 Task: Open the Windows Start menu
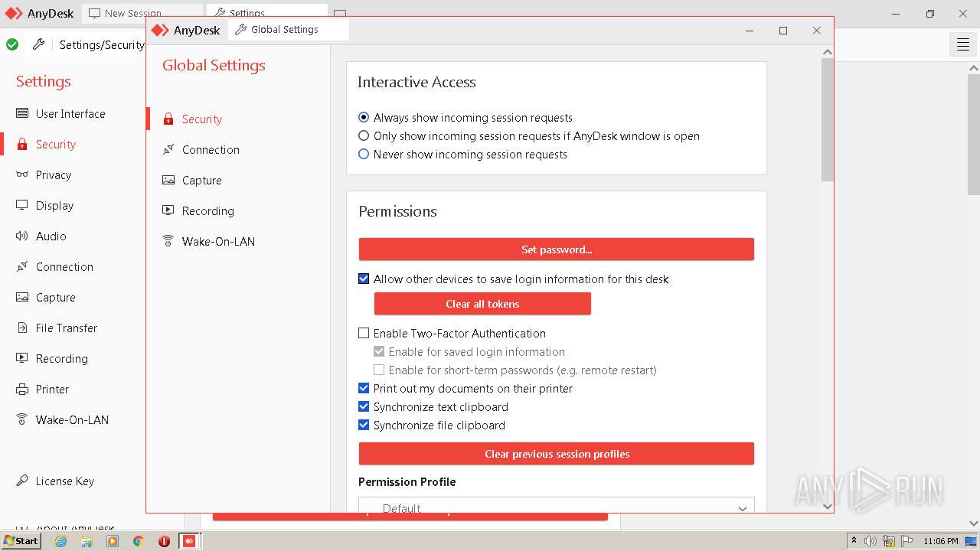(x=21, y=541)
